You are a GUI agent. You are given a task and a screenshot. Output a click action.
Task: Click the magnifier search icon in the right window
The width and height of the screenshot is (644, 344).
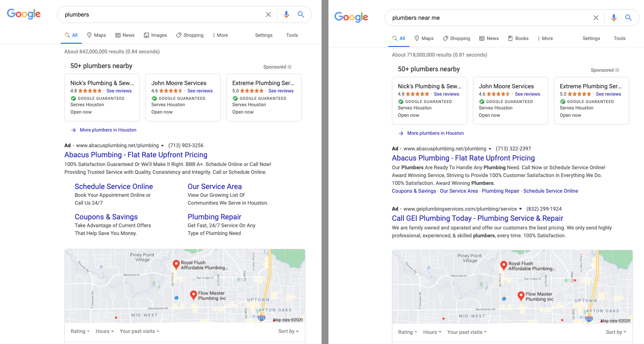628,18
